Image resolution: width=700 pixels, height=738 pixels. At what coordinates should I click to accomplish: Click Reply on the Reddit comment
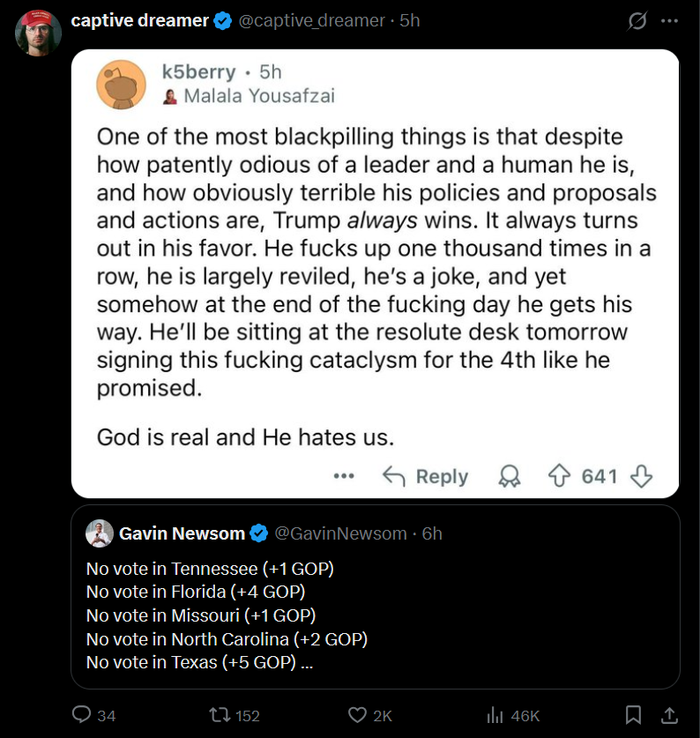[x=425, y=476]
